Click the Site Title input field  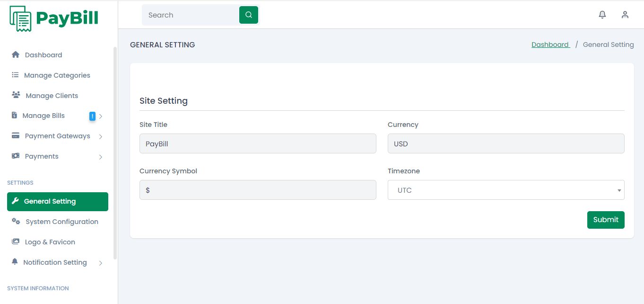(x=258, y=143)
